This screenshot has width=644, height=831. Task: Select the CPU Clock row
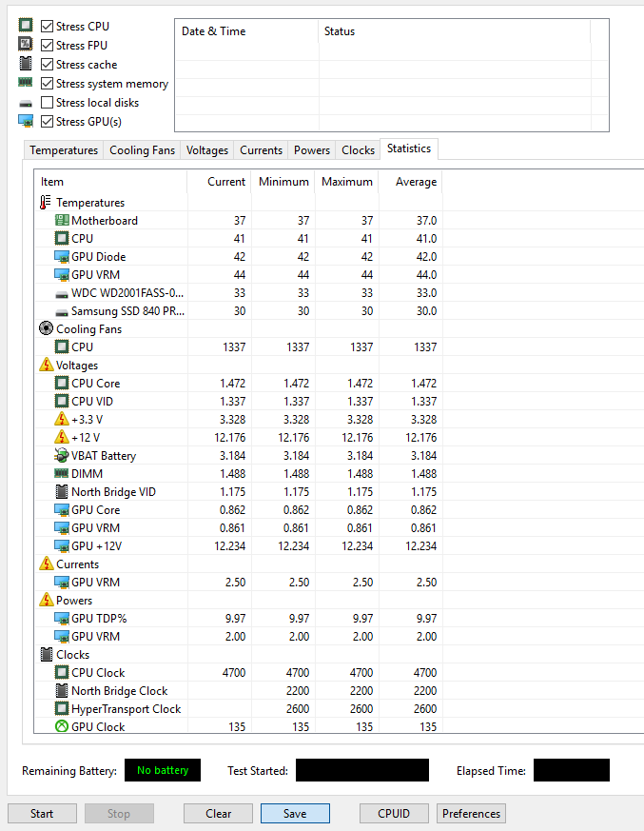tap(239, 673)
